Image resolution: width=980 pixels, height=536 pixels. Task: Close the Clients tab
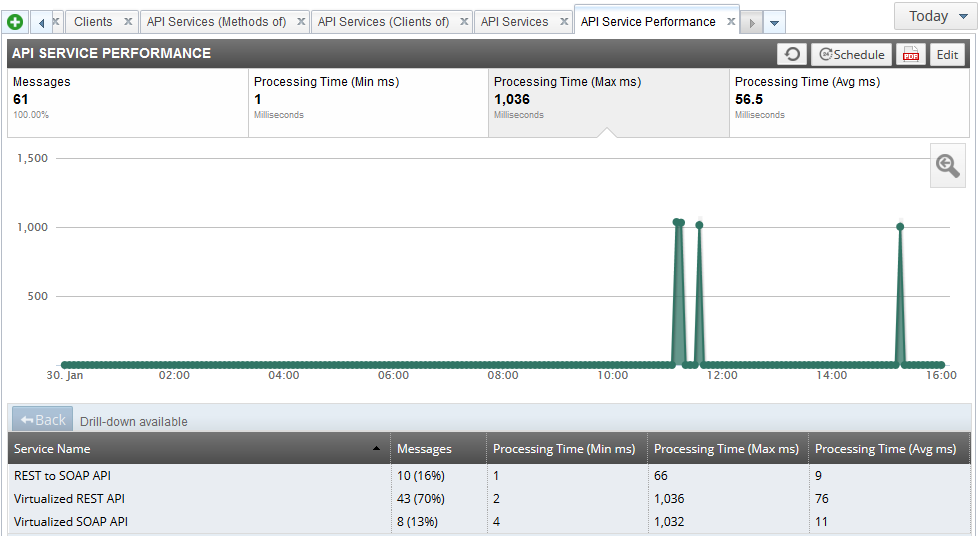click(128, 21)
